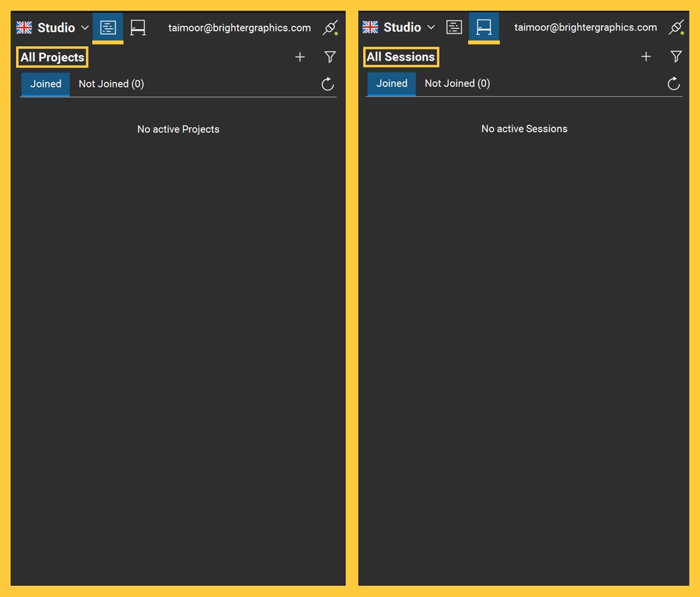Create a new Session with plus button
The image size is (700, 597).
[x=646, y=56]
